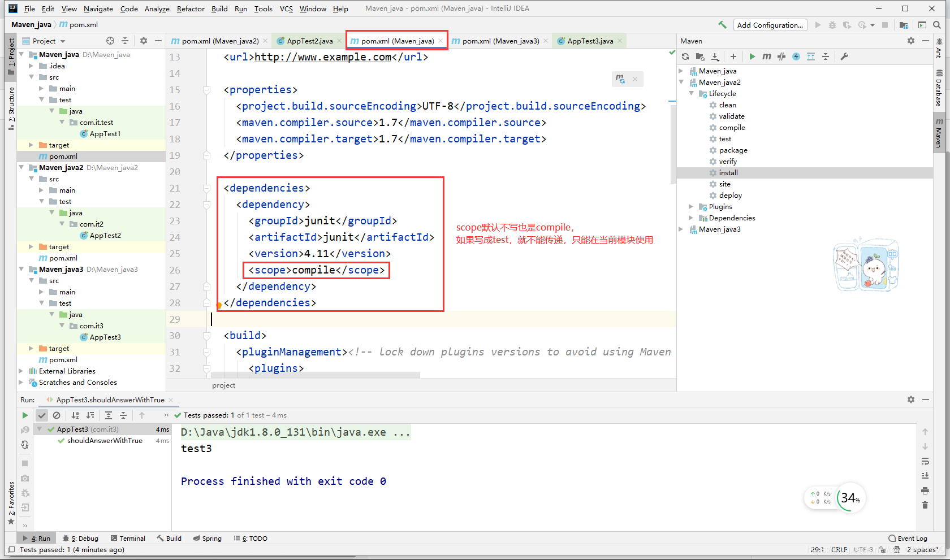The width and height of the screenshot is (950, 560).
Task: Expand Maven_java3 in Maven panel
Action: (681, 229)
